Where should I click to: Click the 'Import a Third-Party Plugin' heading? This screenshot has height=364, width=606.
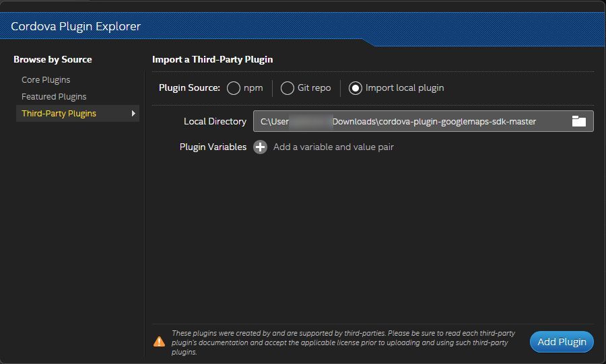coord(212,59)
